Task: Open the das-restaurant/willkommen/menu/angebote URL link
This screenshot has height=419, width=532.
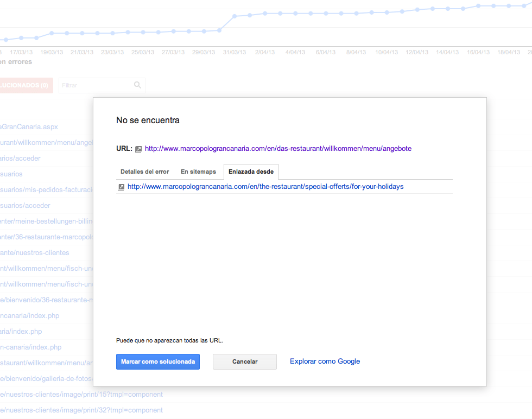Action: [278, 149]
